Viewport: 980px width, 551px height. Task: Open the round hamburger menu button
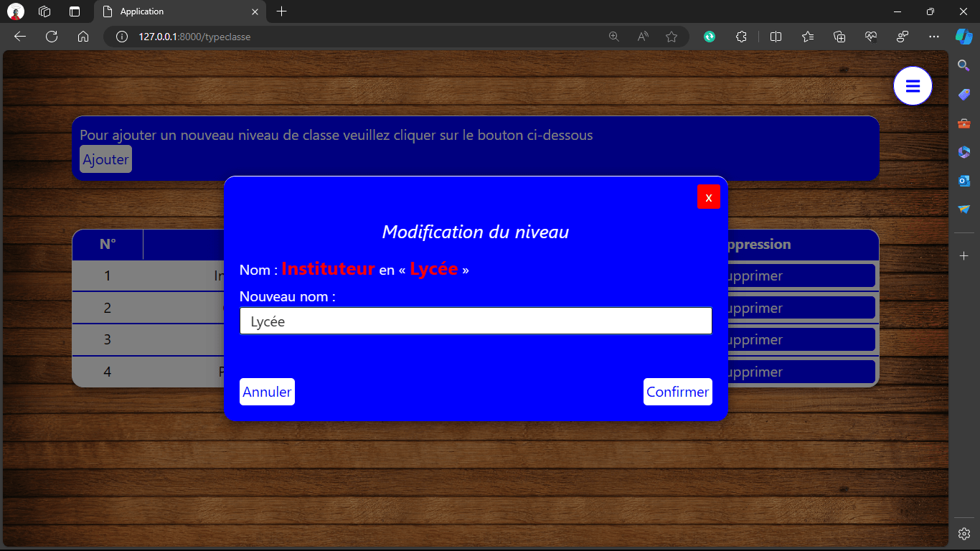913,86
